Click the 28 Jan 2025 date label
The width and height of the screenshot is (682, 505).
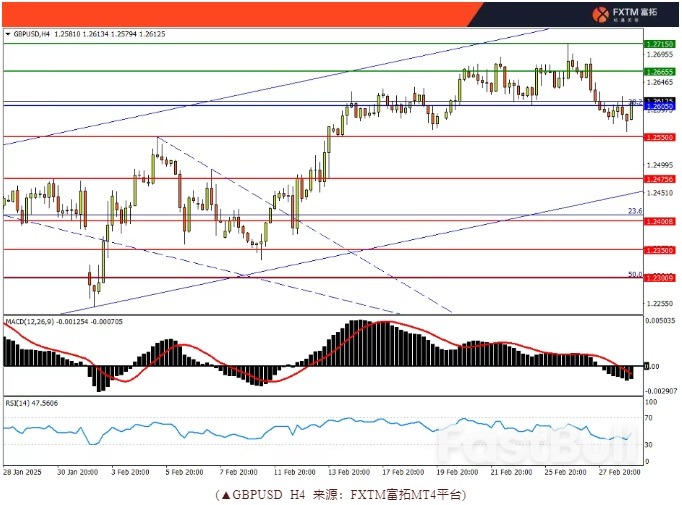coord(22,470)
